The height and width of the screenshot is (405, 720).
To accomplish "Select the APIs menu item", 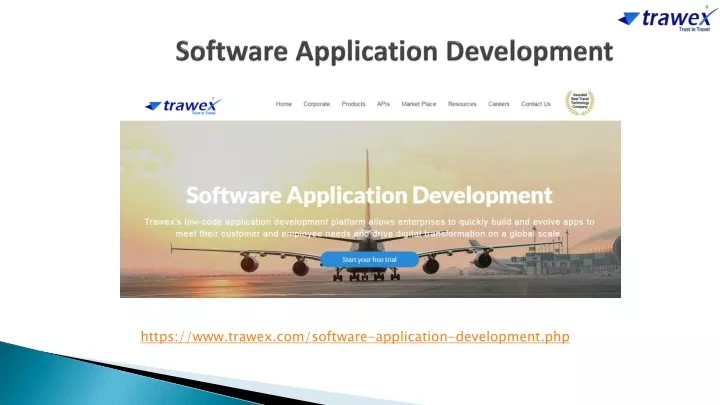I will pyautogui.click(x=383, y=104).
